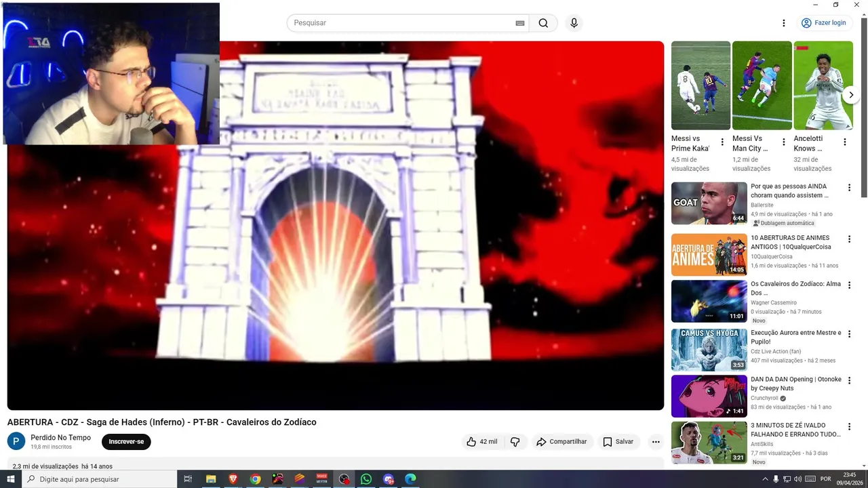Open 10 ABERTURAS DE ANIMES ANTIGOS title
Image resolution: width=868 pixels, height=488 pixels.
(790, 243)
